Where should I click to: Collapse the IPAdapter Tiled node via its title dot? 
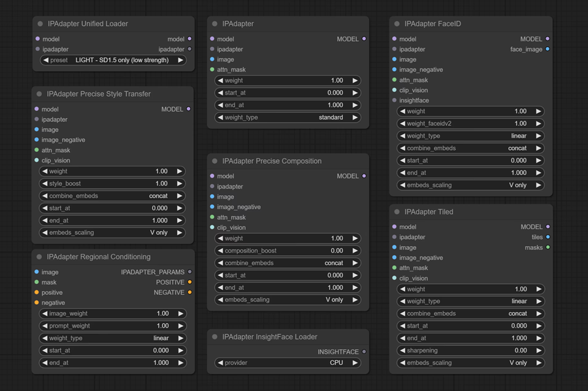point(397,211)
